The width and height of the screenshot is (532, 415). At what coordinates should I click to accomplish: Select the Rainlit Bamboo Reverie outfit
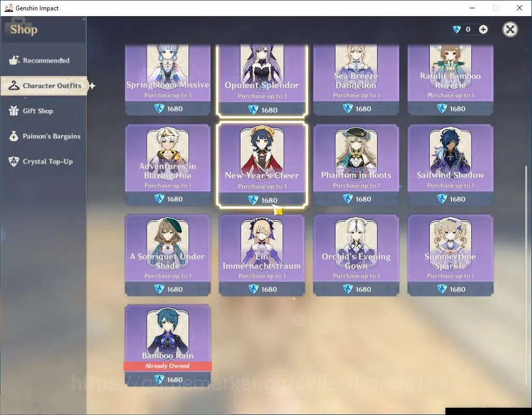click(x=450, y=80)
